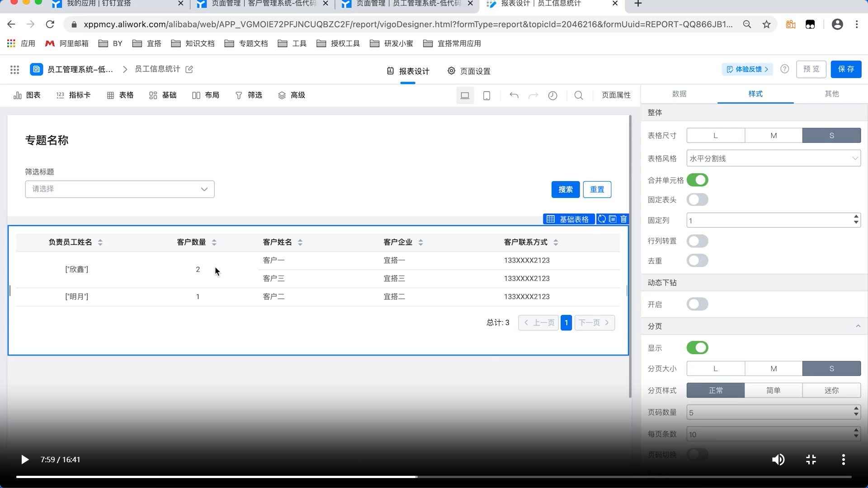Click the undo arrow icon
This screenshot has width=868, height=488.
tap(514, 95)
